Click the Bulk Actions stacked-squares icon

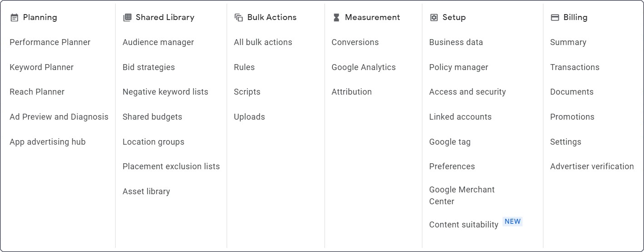pos(238,18)
